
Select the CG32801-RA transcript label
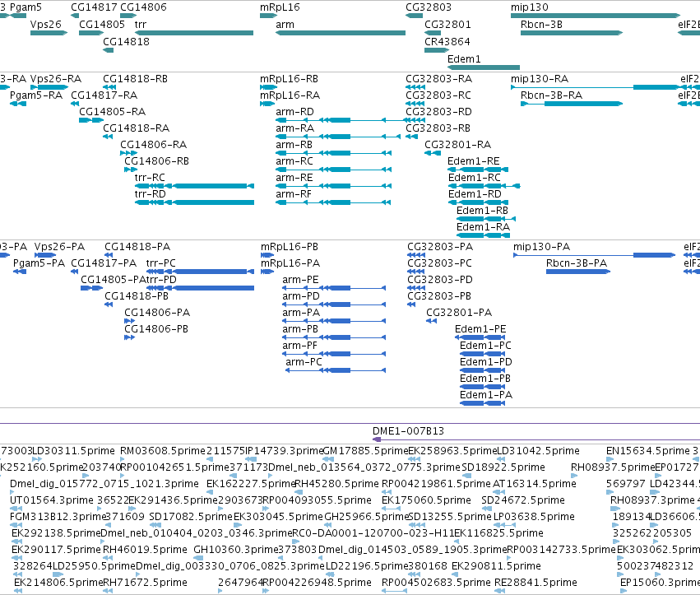[x=457, y=145]
